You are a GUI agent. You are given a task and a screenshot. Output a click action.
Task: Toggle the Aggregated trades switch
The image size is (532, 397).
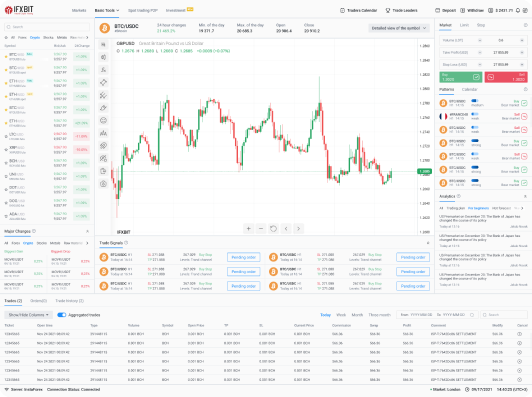pos(61,315)
